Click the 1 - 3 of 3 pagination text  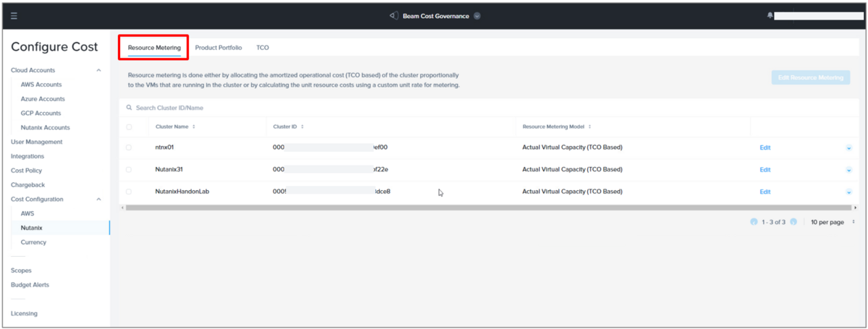[774, 222]
